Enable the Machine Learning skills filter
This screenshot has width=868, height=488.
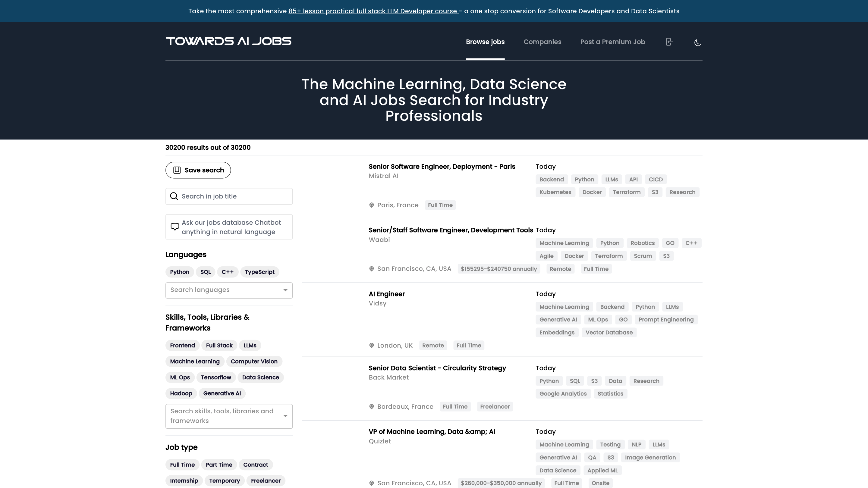point(195,361)
